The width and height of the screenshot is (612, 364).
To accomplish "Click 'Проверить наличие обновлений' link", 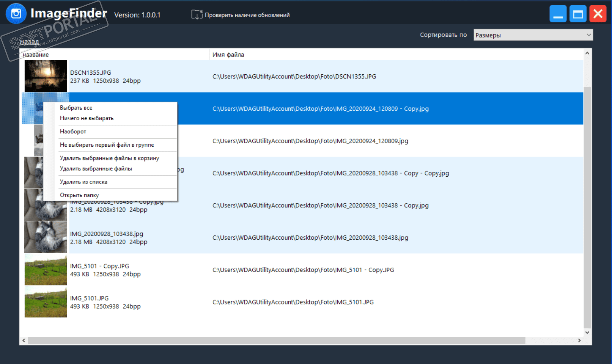I will (247, 15).
